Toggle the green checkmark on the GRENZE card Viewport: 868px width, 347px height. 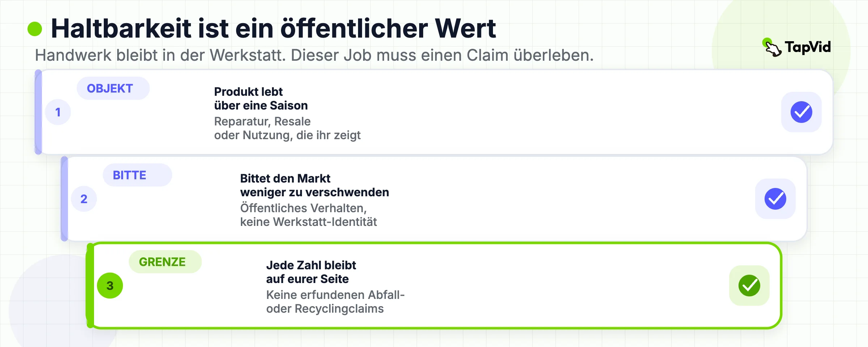point(749,286)
